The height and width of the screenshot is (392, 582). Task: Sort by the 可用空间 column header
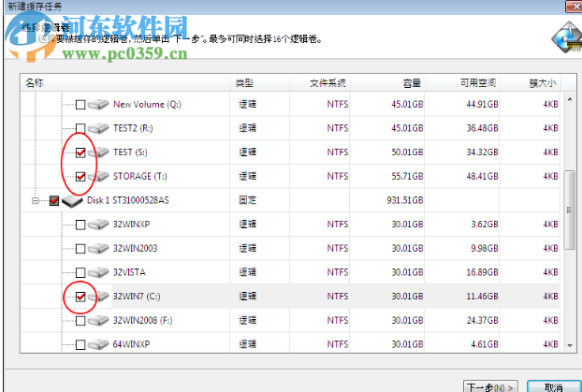462,82
